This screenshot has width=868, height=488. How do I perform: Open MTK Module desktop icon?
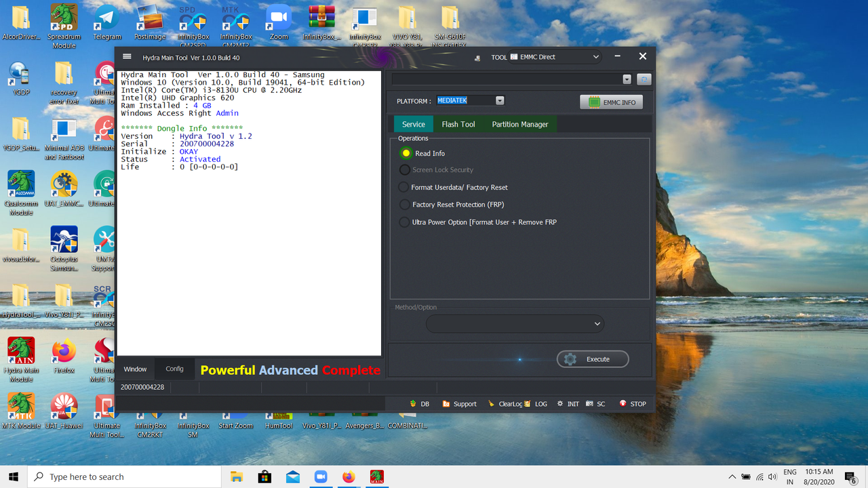pos(21,411)
